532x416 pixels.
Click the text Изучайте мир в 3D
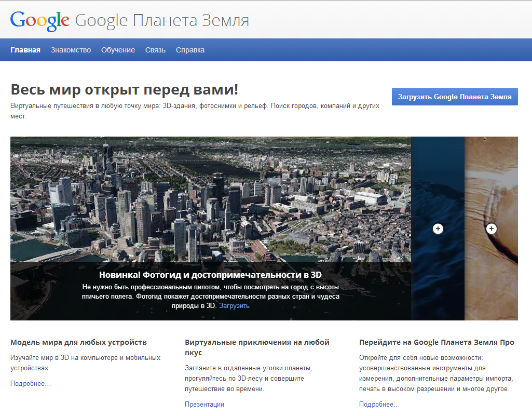click(86, 363)
